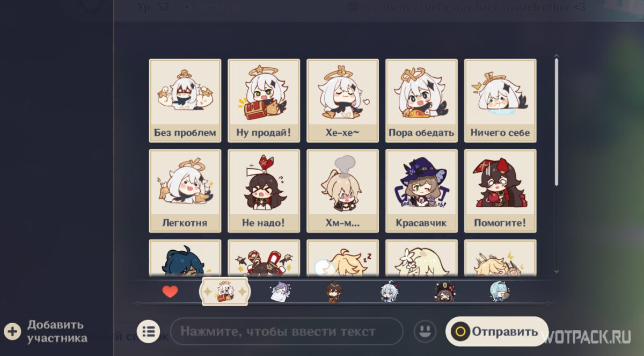Screen dimensions: 644x356
Task: Click the message text input field
Action: 287,331
